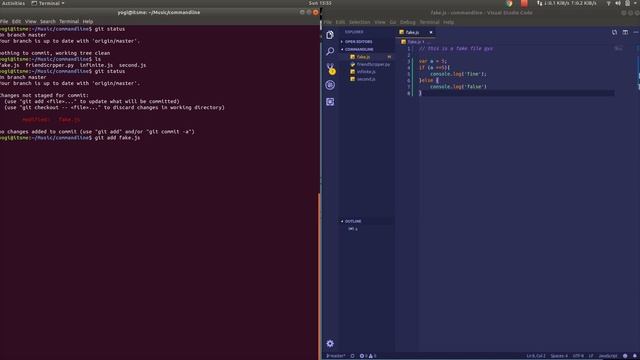
Task: Click the UTF-8 encoding in status bar
Action: (578, 356)
